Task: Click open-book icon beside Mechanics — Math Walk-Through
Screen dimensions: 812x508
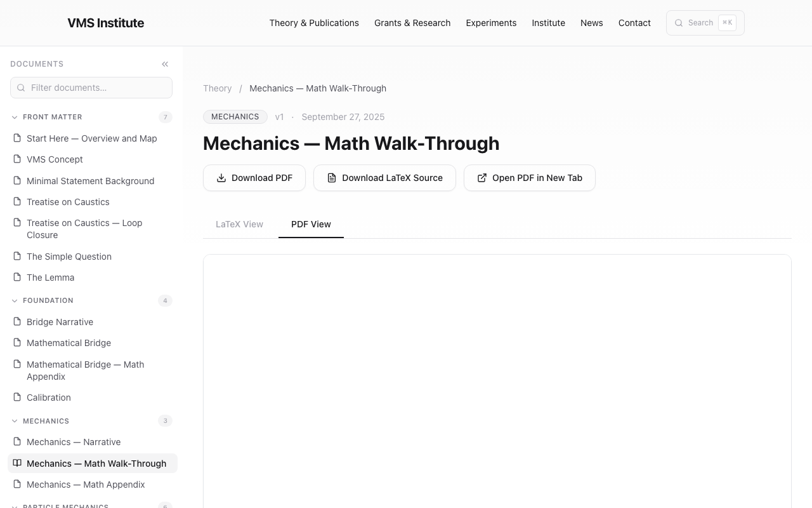Action: click(17, 463)
